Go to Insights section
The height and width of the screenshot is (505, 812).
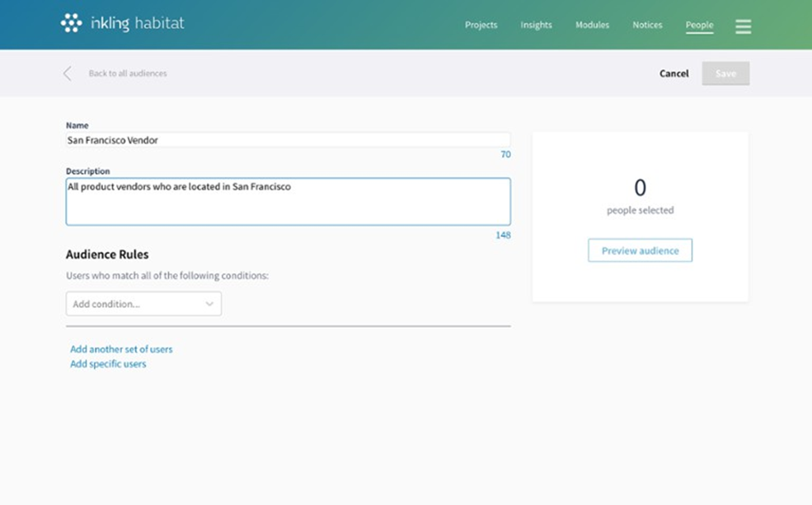pos(536,26)
